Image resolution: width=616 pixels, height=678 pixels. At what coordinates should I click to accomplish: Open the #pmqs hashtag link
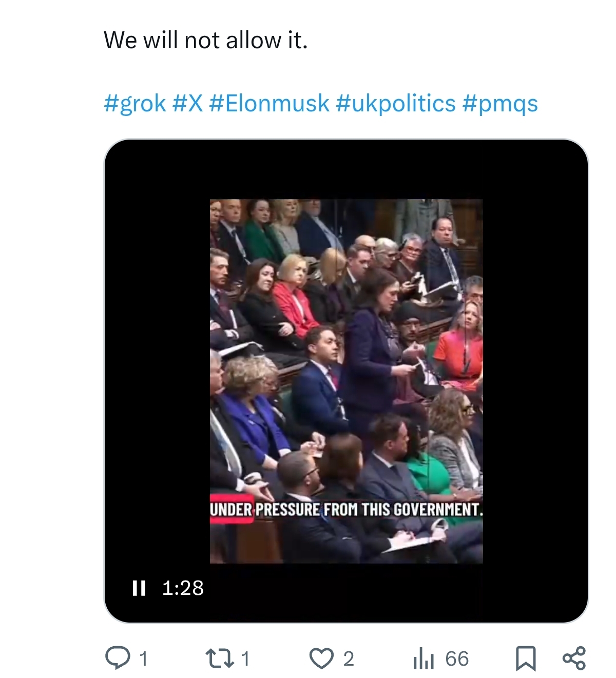point(500,103)
